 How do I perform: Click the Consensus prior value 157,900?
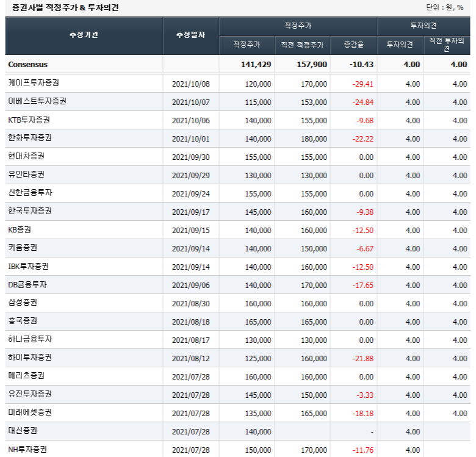point(312,65)
